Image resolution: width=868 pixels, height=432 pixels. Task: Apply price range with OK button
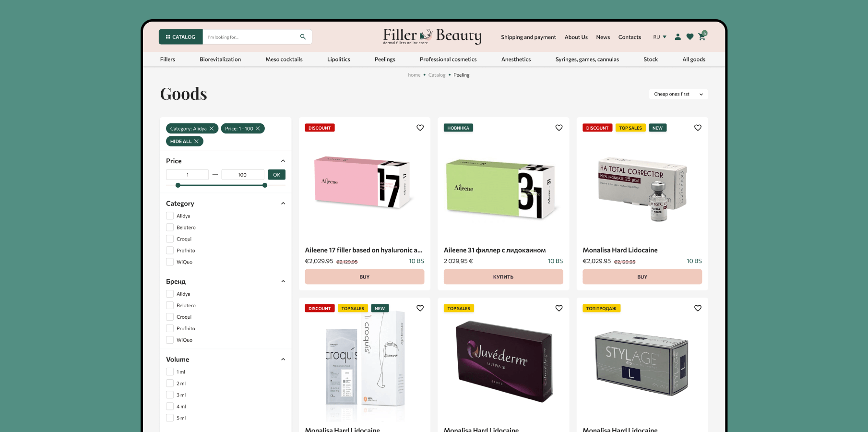tap(276, 175)
